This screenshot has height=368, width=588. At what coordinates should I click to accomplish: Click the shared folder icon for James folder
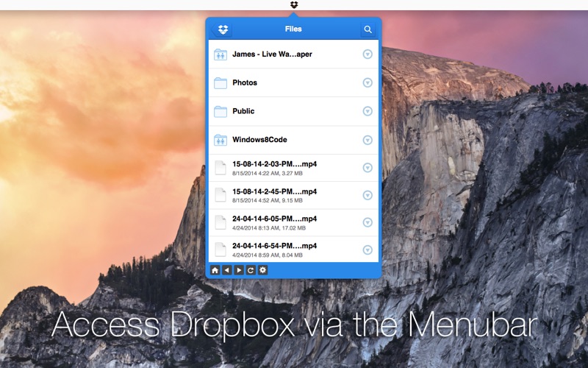point(220,54)
